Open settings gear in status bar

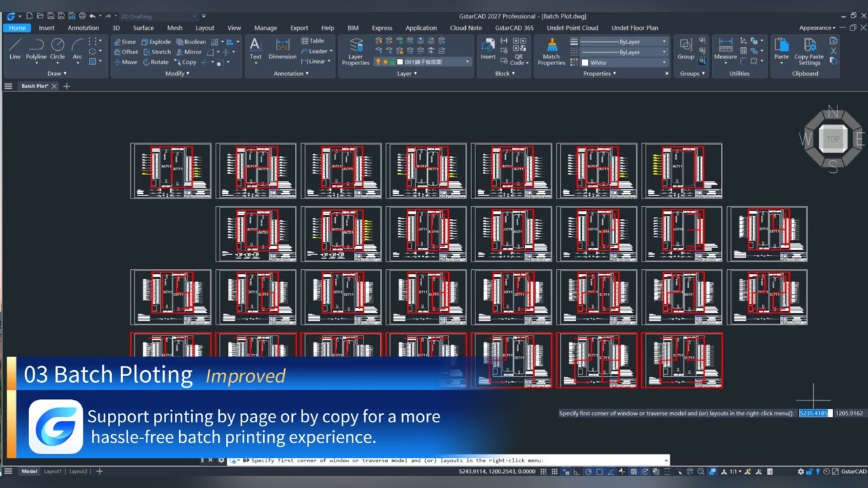click(x=800, y=471)
